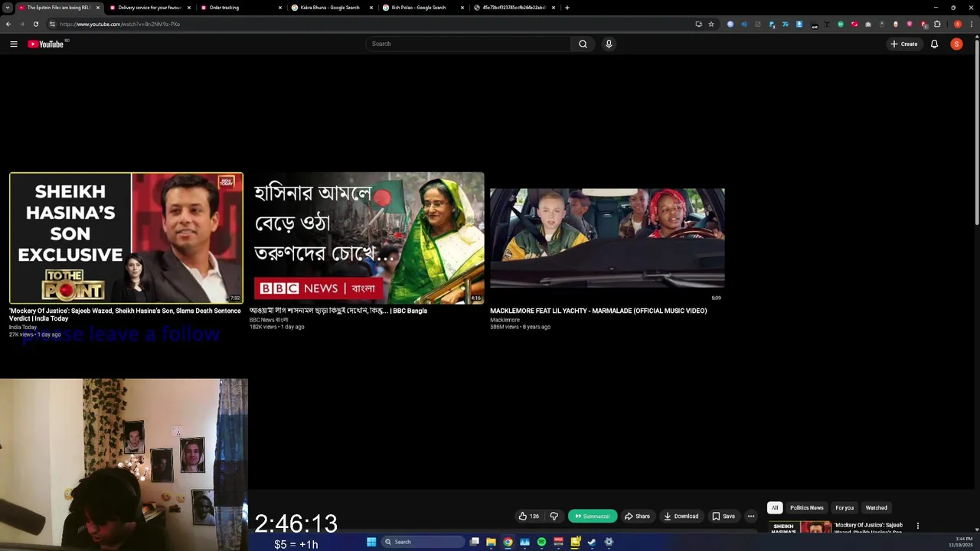Click the green Summarize button
The height and width of the screenshot is (551, 980).
click(593, 516)
